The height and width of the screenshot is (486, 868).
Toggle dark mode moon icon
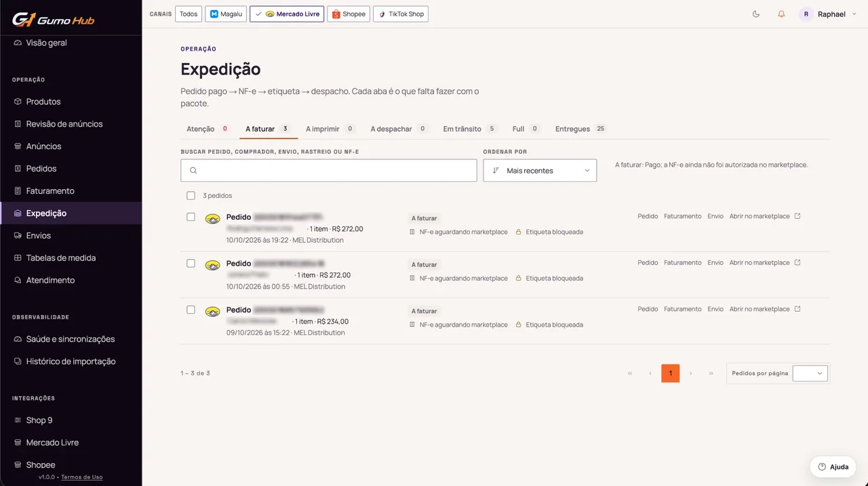tap(756, 14)
